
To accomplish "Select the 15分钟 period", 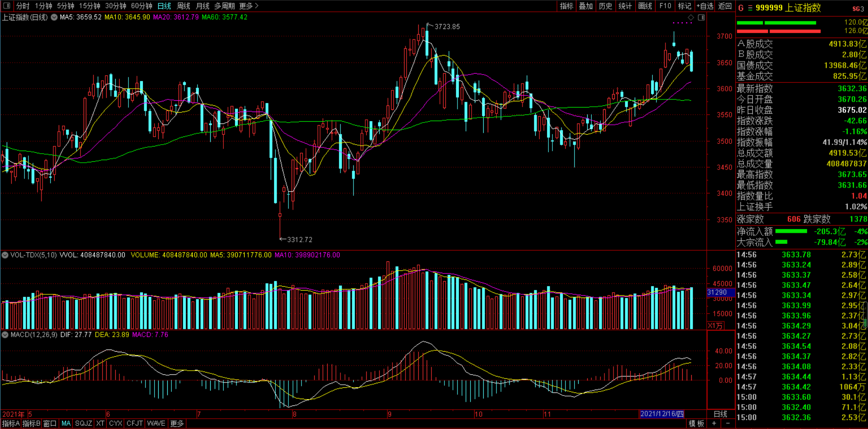I will tap(90, 6).
